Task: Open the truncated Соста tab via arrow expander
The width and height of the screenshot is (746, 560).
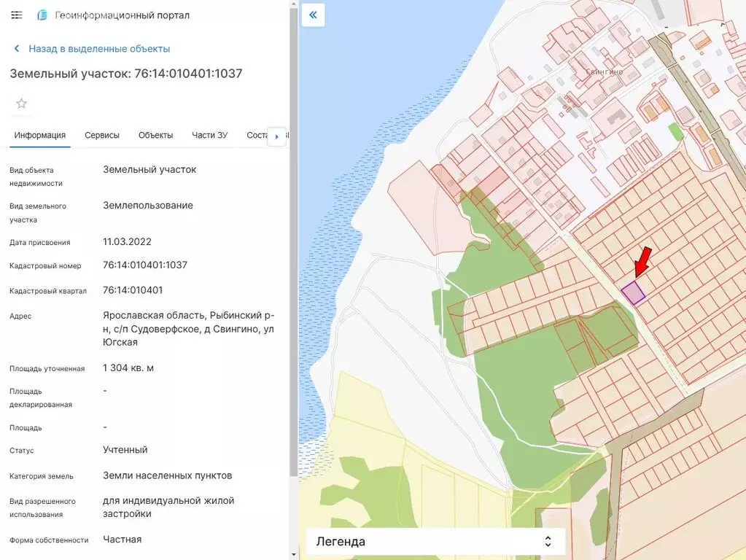Action: [x=277, y=136]
